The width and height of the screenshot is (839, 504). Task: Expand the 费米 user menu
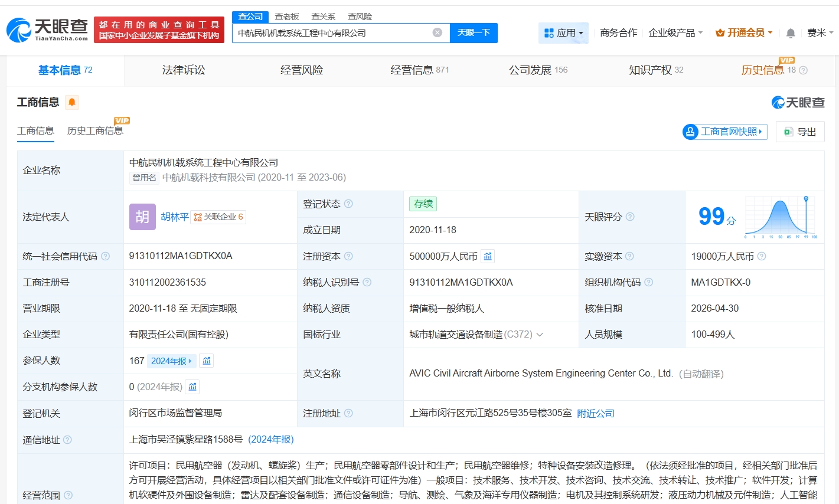click(820, 33)
